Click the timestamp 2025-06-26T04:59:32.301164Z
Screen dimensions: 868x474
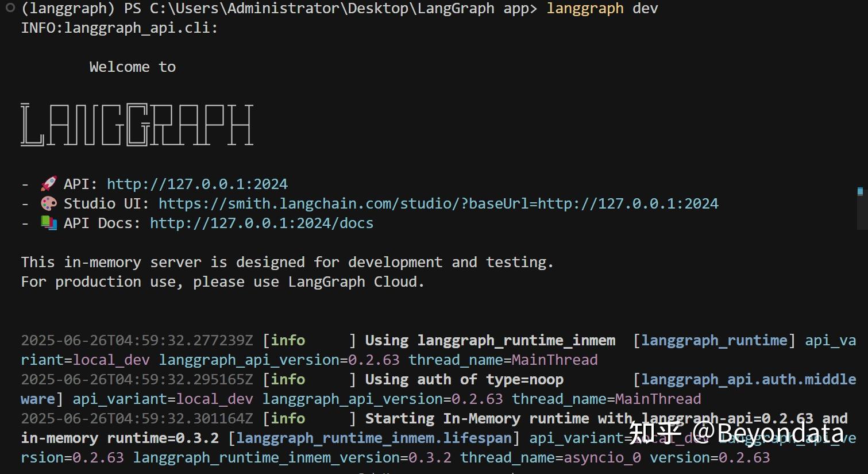[137, 418]
